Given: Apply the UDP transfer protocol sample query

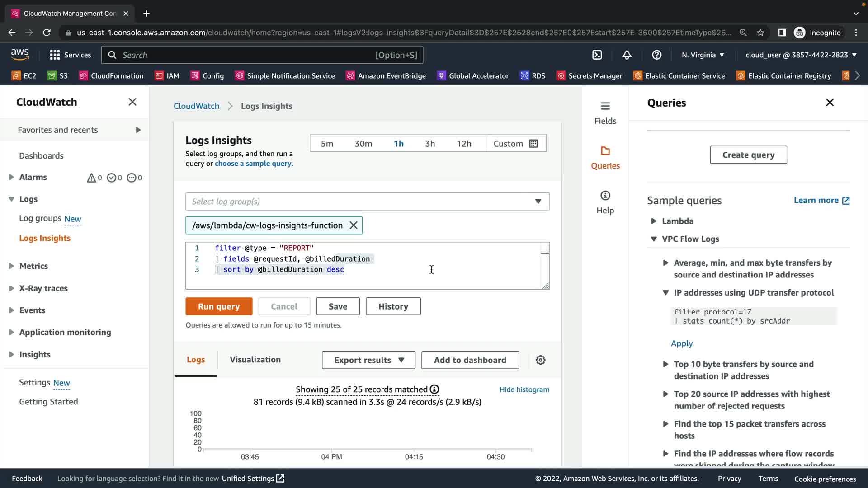Looking at the screenshot, I should (x=681, y=343).
